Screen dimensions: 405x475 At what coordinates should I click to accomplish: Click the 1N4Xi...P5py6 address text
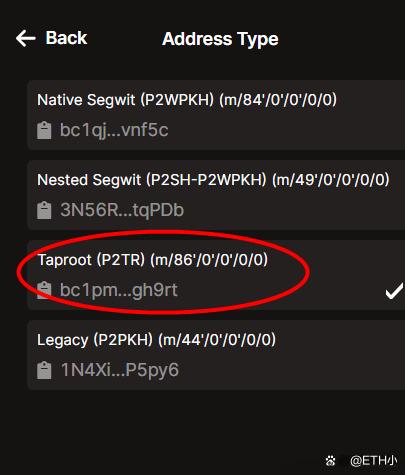click(120, 370)
